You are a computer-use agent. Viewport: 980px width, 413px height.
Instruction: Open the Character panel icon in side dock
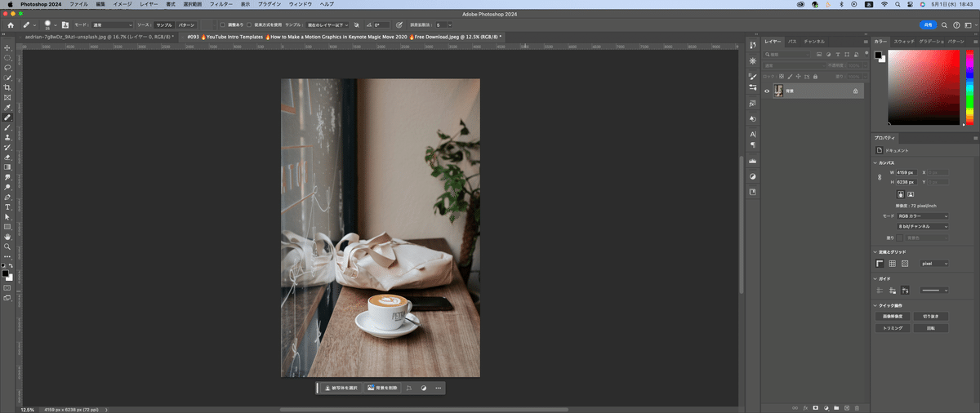point(752,134)
